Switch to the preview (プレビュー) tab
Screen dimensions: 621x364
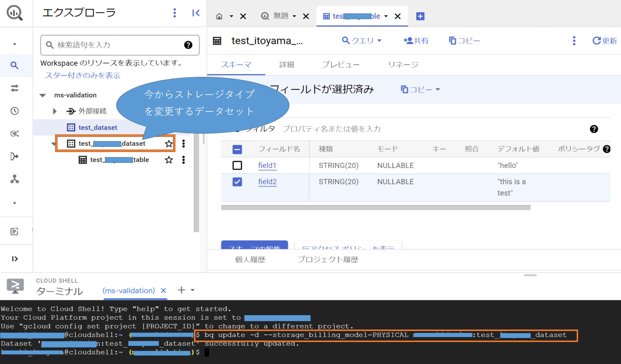click(341, 65)
